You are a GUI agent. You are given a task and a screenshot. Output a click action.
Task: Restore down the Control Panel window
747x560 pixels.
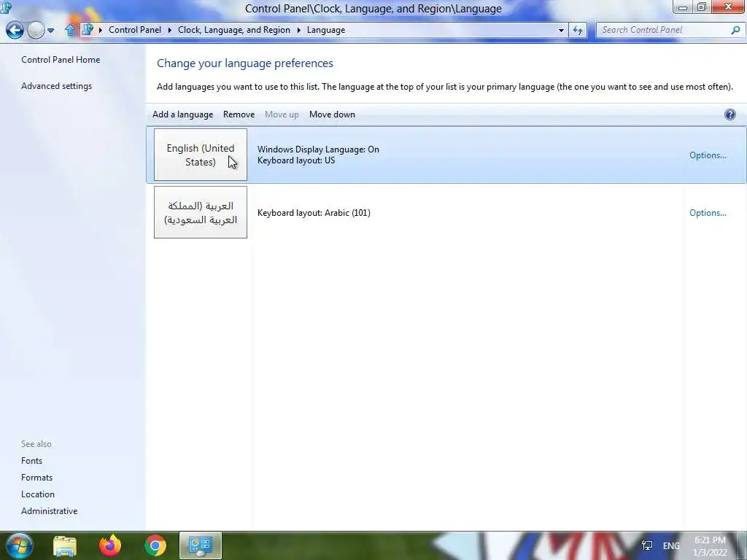[701, 7]
